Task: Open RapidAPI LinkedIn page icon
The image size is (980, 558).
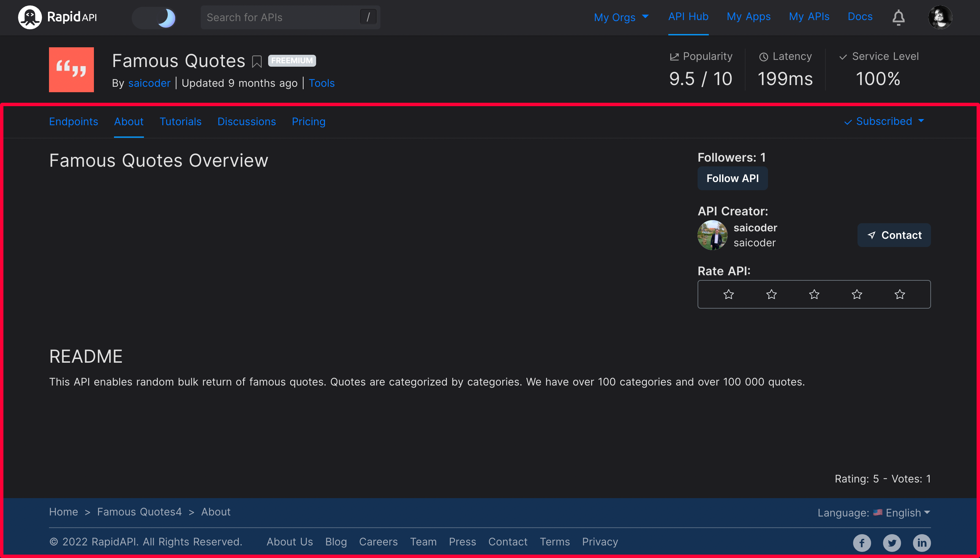Action: pos(921,543)
